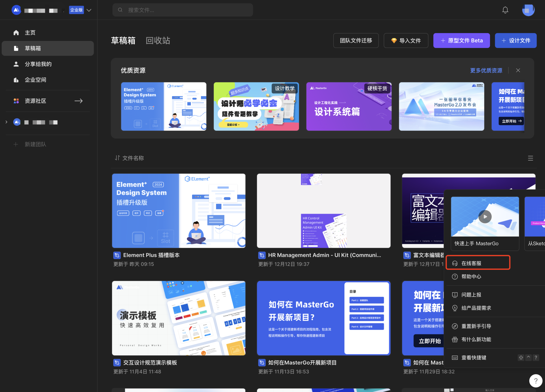Click the file icon beside HR Management Admin
This screenshot has height=392, width=545.
[262, 255]
